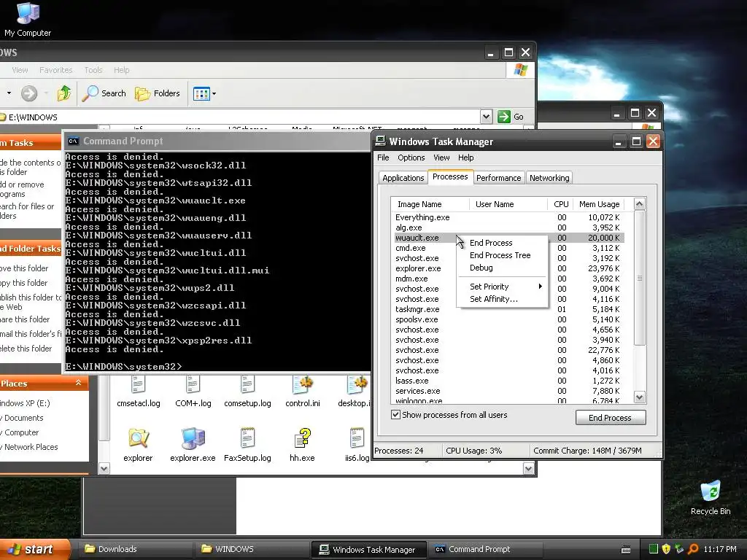Click the E:\WINDOWS address field
747x560 pixels.
click(x=241, y=117)
